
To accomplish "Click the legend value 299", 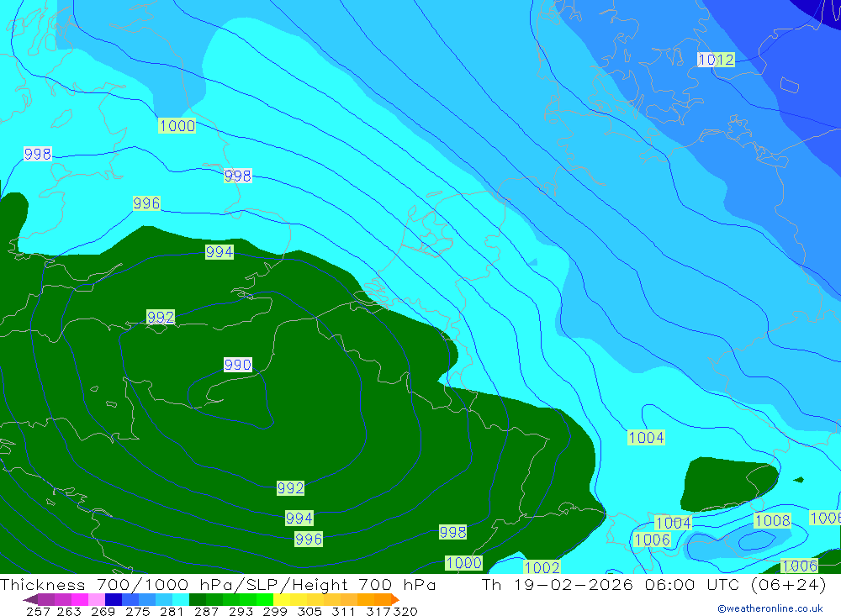I will [275, 612].
